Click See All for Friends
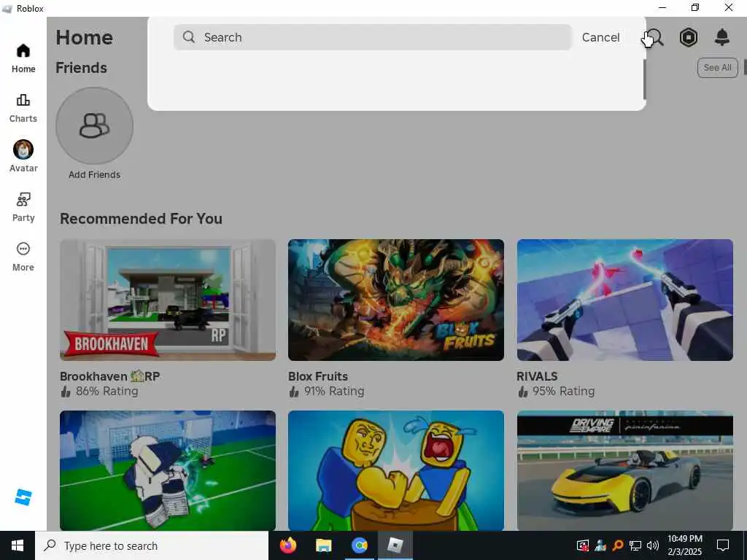The height and width of the screenshot is (560, 747). (x=718, y=68)
